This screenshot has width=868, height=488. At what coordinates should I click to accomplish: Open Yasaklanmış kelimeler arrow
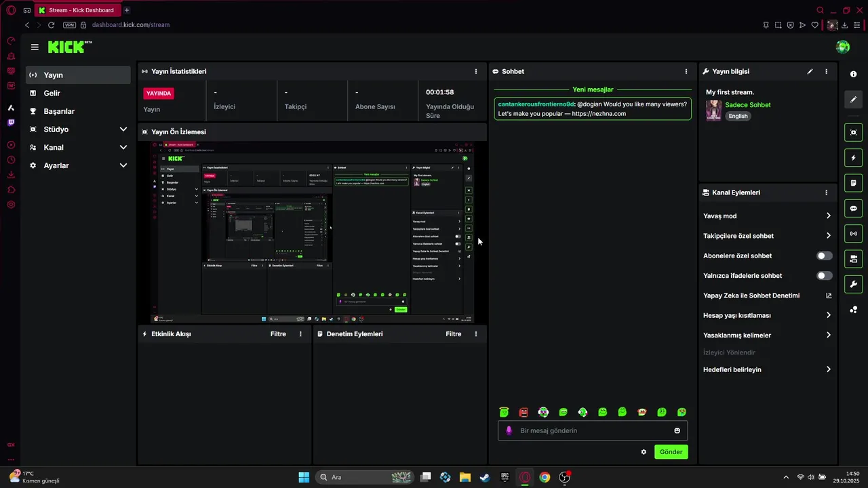(x=828, y=335)
